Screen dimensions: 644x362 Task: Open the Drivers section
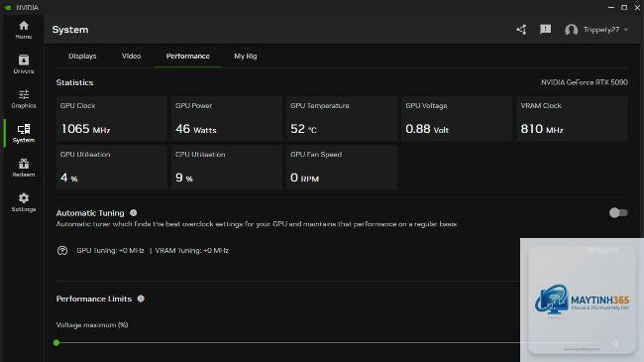click(x=24, y=64)
